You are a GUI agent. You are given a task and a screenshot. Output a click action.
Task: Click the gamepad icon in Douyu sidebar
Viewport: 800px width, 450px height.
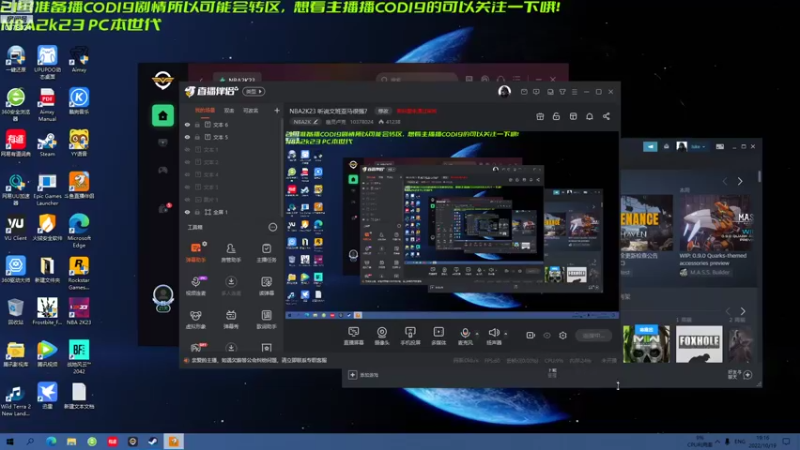coord(163,170)
